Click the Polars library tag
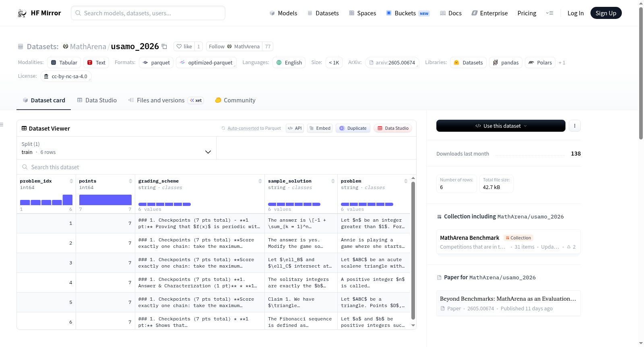644x347 pixels. coord(540,62)
